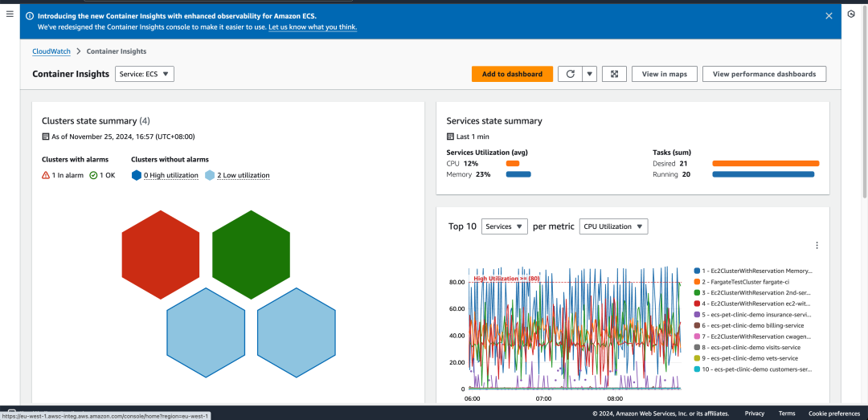
Task: Open the chart's three-dot options menu
Action: [817, 245]
